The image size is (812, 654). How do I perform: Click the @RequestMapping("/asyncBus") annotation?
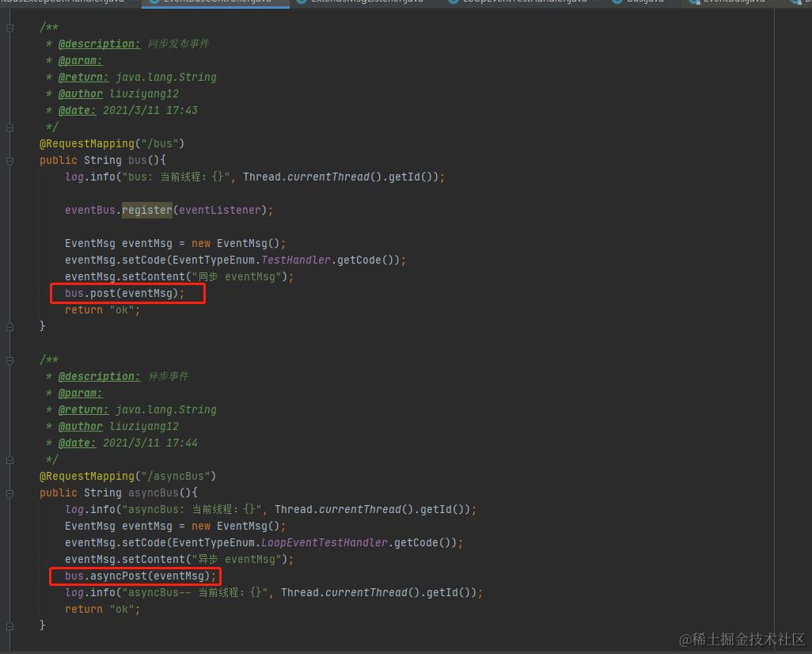click(x=127, y=477)
